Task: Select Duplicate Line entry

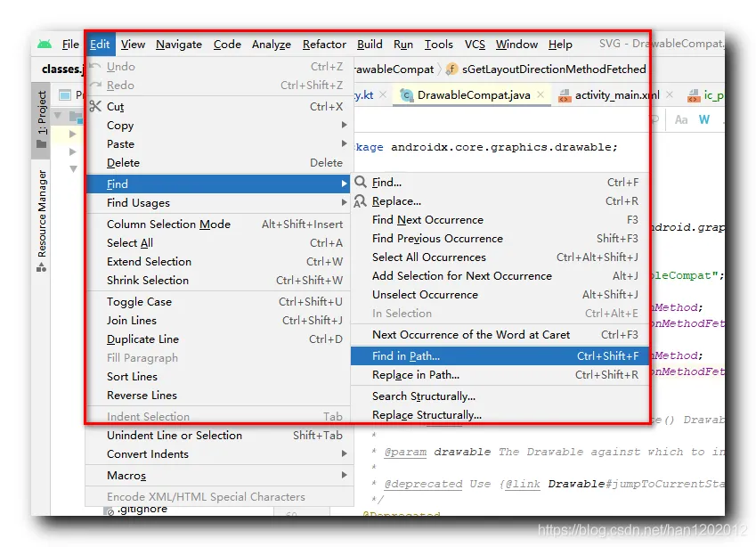Action: tap(218, 339)
